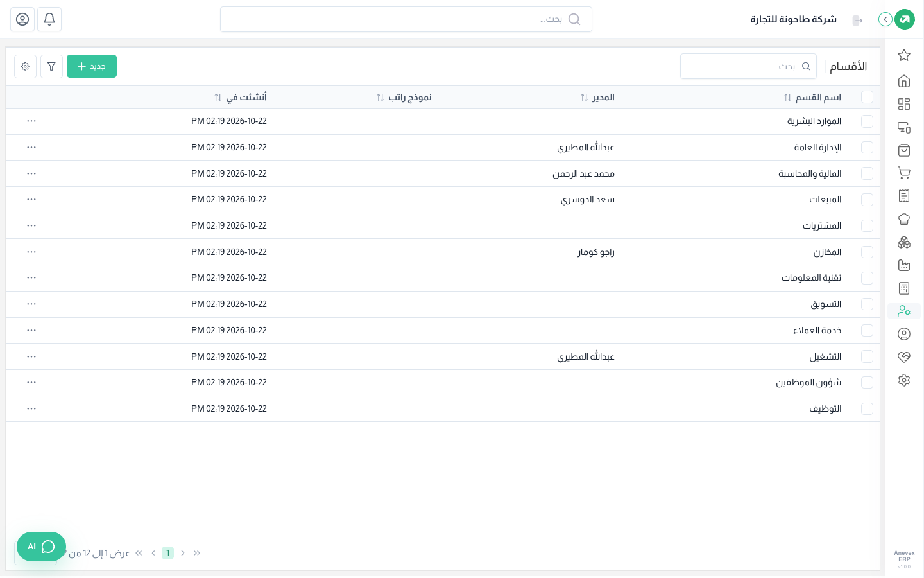
Task: Select the الإدارة العامة row checkbox
Action: pyautogui.click(x=868, y=148)
